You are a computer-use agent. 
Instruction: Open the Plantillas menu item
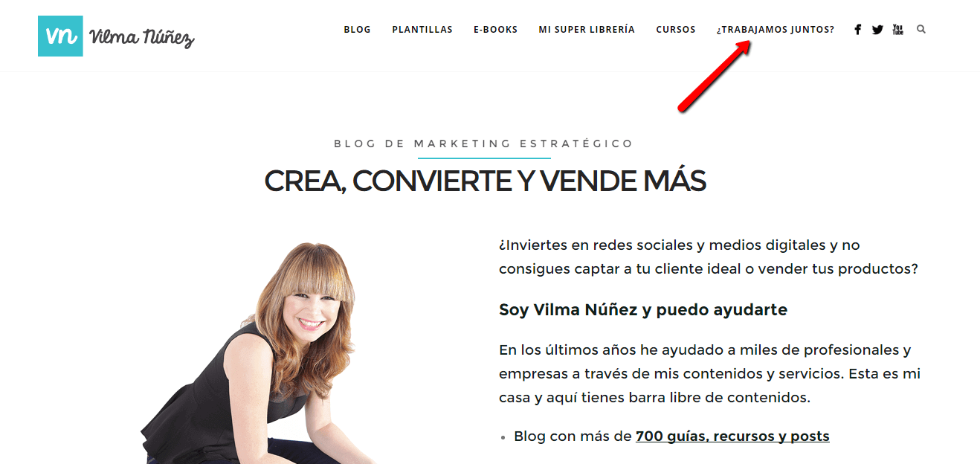point(422,30)
